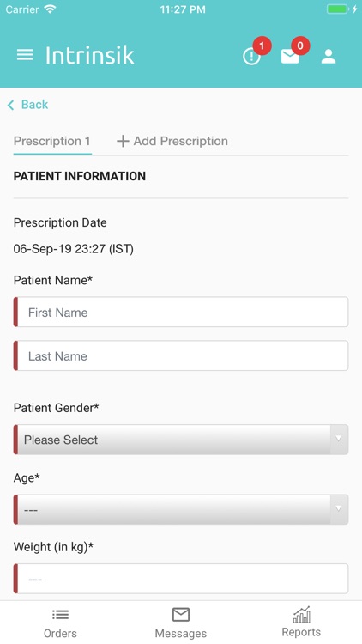This screenshot has width=362, height=644.
Task: Focus the Weight in kg field
Action: (181, 578)
